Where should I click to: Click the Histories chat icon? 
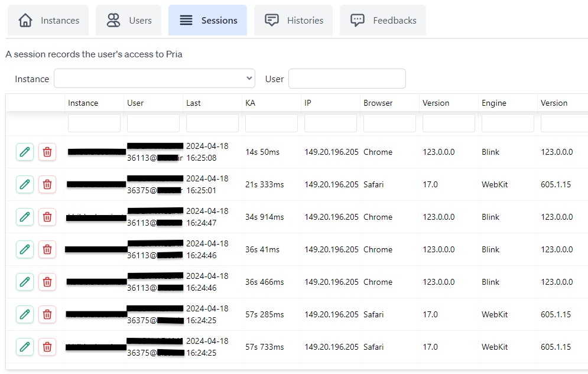tap(271, 19)
